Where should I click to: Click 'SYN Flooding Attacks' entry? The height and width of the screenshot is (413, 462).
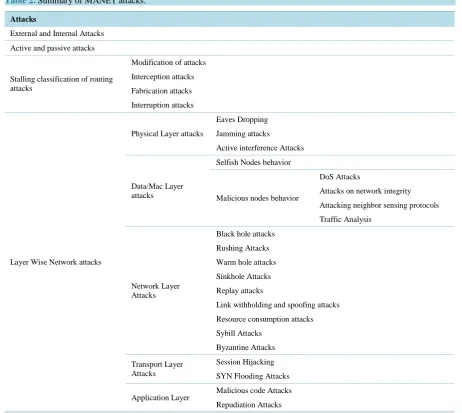pyautogui.click(x=252, y=376)
